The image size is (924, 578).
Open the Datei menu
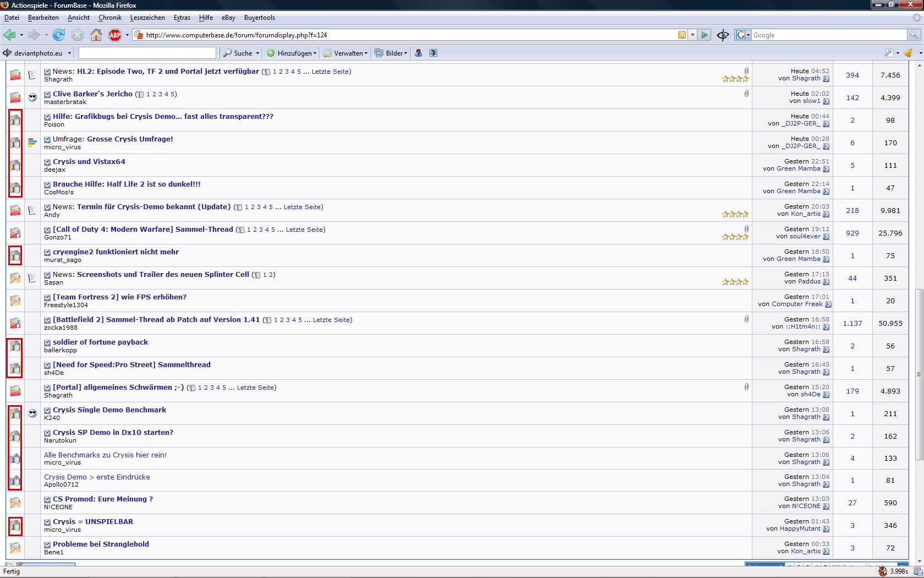[12, 18]
